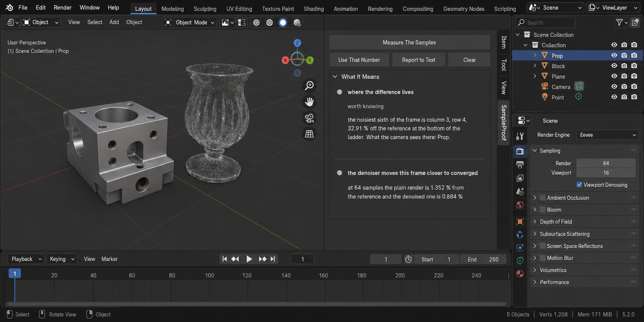Image resolution: width=644 pixels, height=322 pixels.
Task: Select the pan hand viewport icon
Action: point(310,101)
